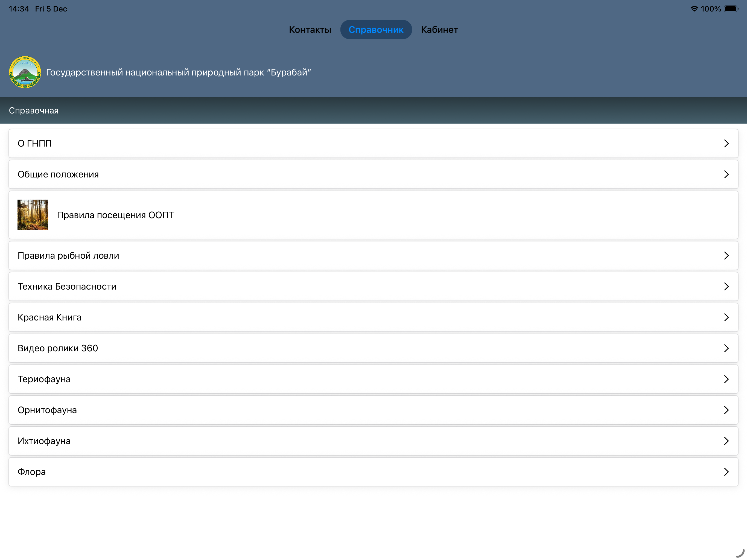Click chevron on Правила рыбной ловли row
747x560 pixels.
click(x=726, y=256)
